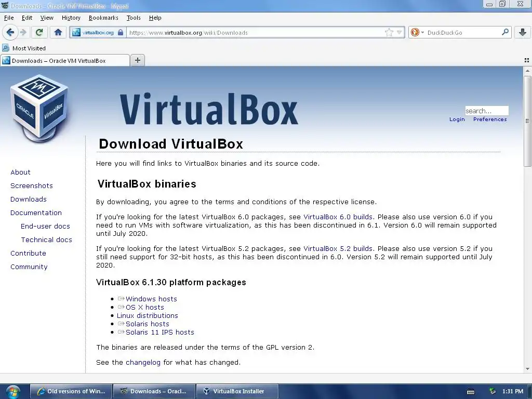Open the History menu

[71, 18]
